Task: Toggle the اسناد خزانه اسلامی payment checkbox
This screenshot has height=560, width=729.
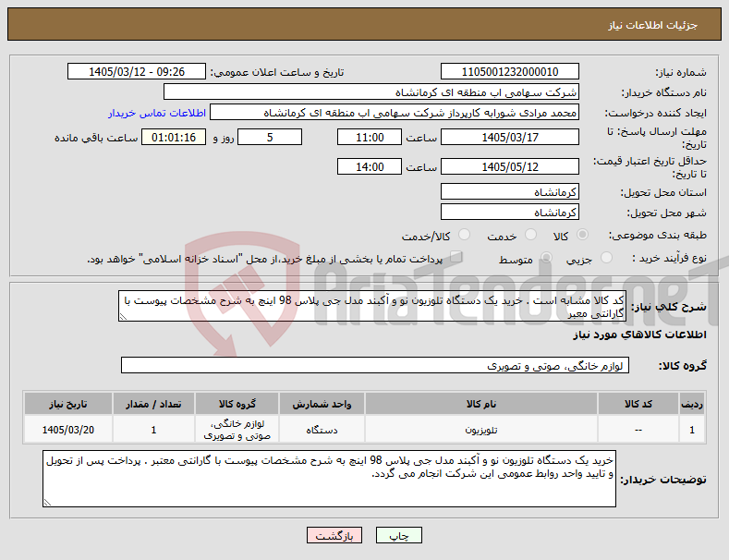Action: coord(456,257)
